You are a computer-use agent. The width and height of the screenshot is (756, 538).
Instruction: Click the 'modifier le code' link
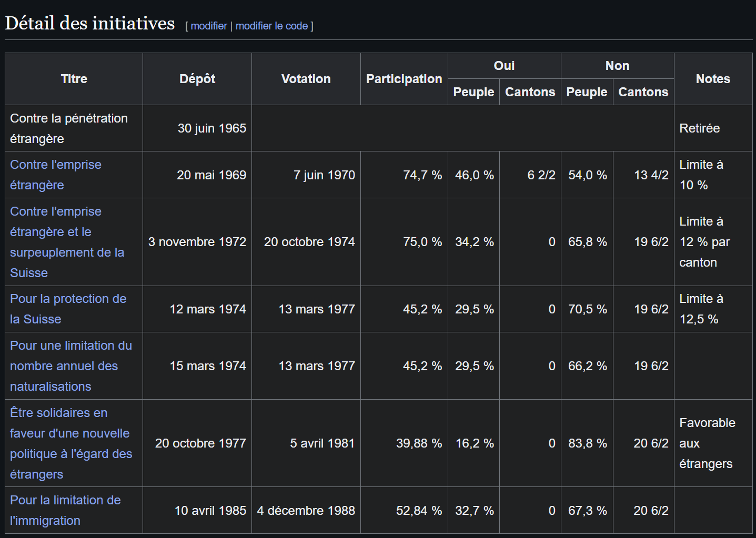tap(271, 26)
